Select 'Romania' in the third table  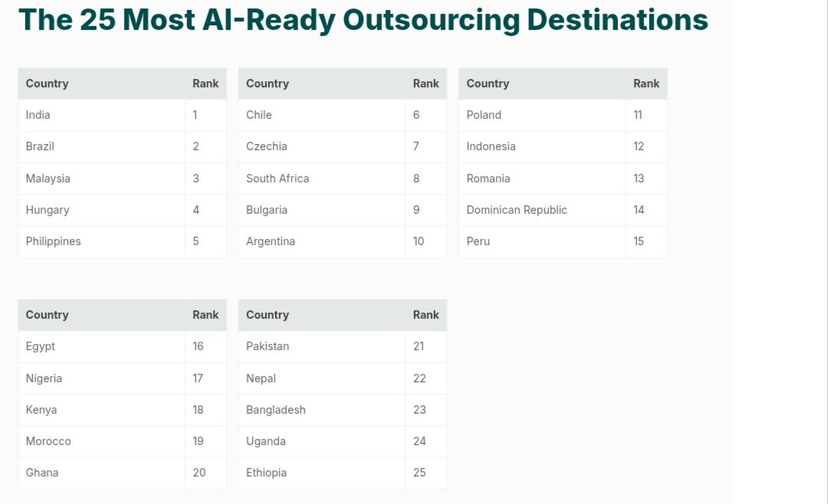[542, 178]
